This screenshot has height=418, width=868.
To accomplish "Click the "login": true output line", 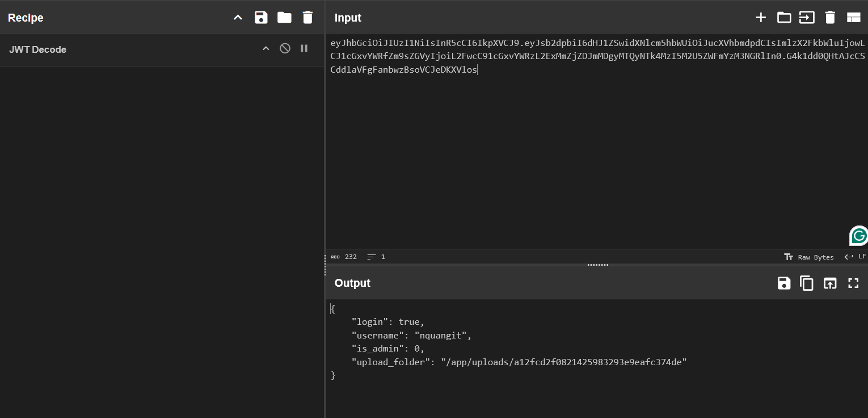I will point(387,322).
